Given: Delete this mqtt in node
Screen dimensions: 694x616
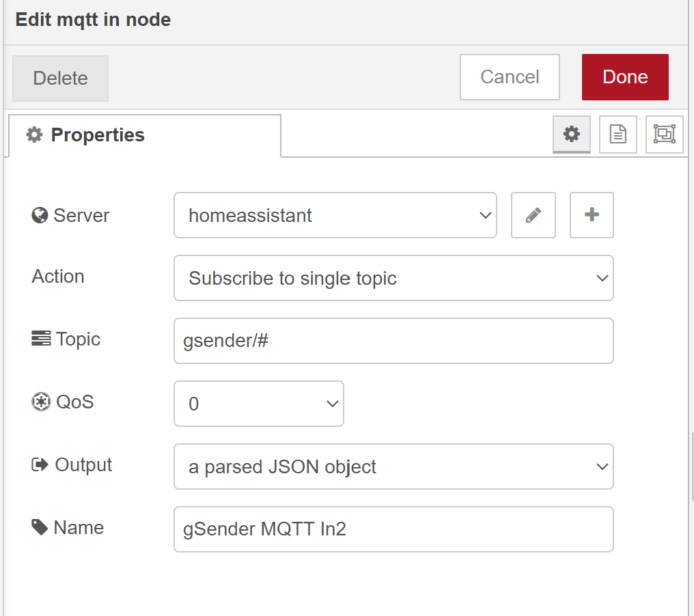Looking at the screenshot, I should coord(60,79).
